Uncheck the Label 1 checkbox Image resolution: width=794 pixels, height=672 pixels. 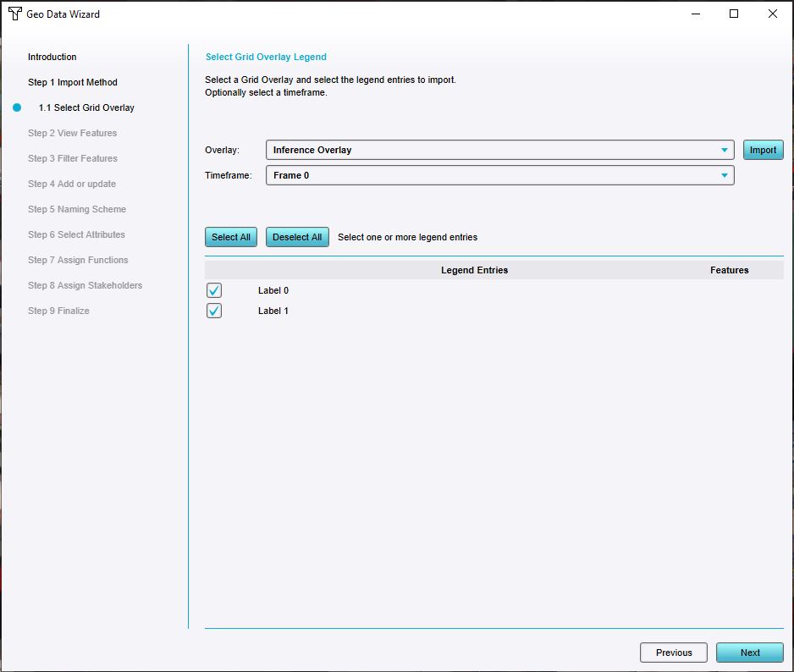click(x=214, y=311)
